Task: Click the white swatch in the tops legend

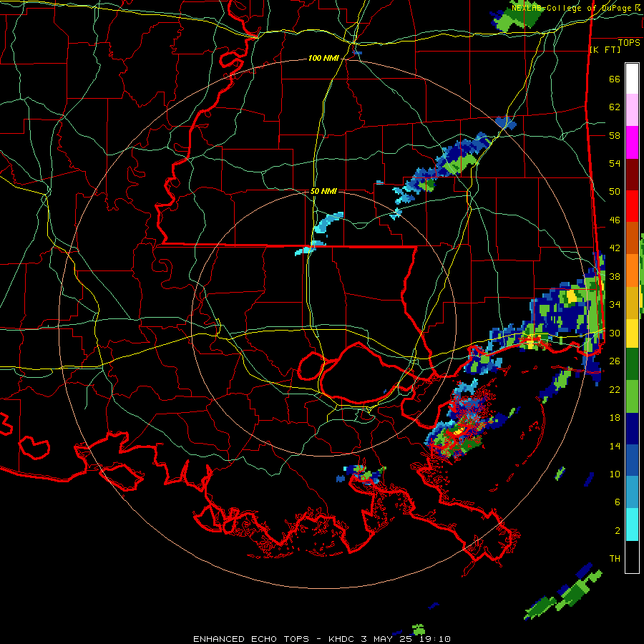Action: [632, 79]
